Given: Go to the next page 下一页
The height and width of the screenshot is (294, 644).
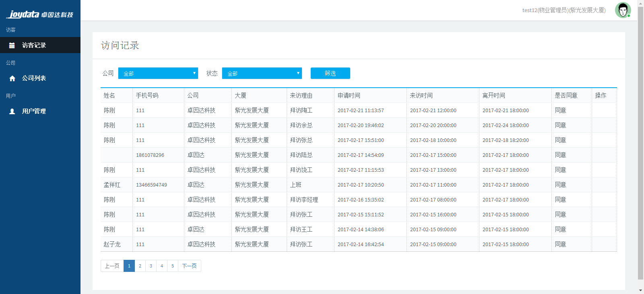Looking at the screenshot, I should coord(190,266).
